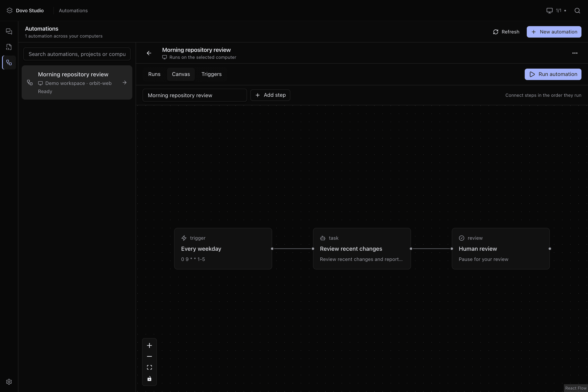
Task: Click the Human review input handle
Action: (x=452, y=248)
